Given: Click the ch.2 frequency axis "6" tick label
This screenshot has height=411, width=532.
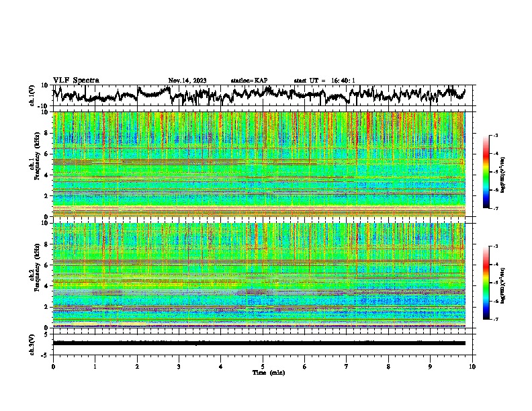Looking at the screenshot, I should [x=48, y=265].
